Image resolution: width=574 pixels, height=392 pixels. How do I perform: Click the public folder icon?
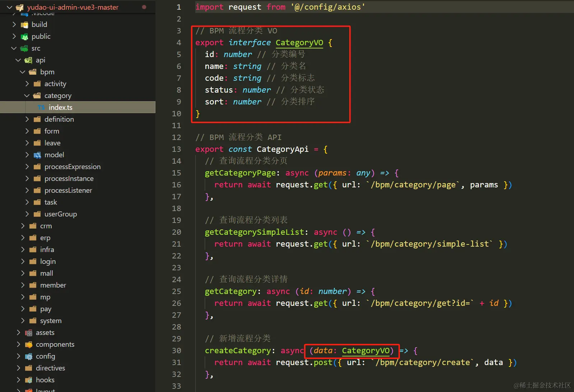(24, 37)
